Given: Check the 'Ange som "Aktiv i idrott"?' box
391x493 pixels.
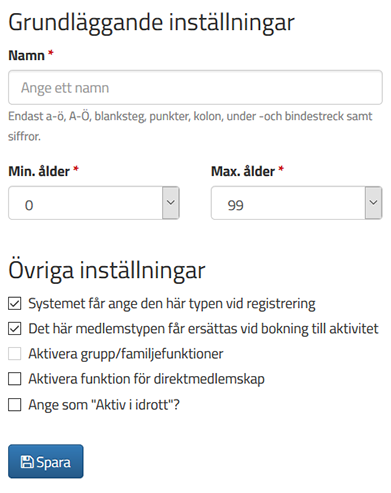Looking at the screenshot, I should 15,405.
